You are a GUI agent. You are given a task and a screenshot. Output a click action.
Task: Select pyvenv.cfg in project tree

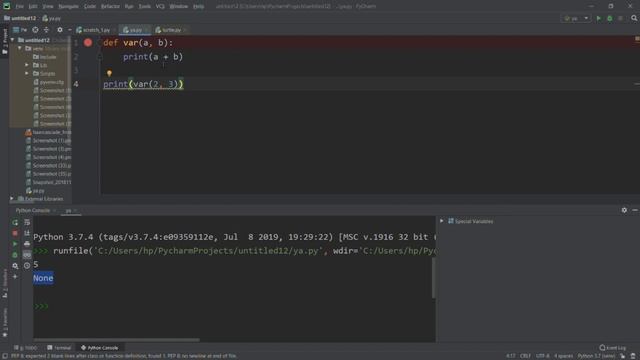click(x=49, y=82)
